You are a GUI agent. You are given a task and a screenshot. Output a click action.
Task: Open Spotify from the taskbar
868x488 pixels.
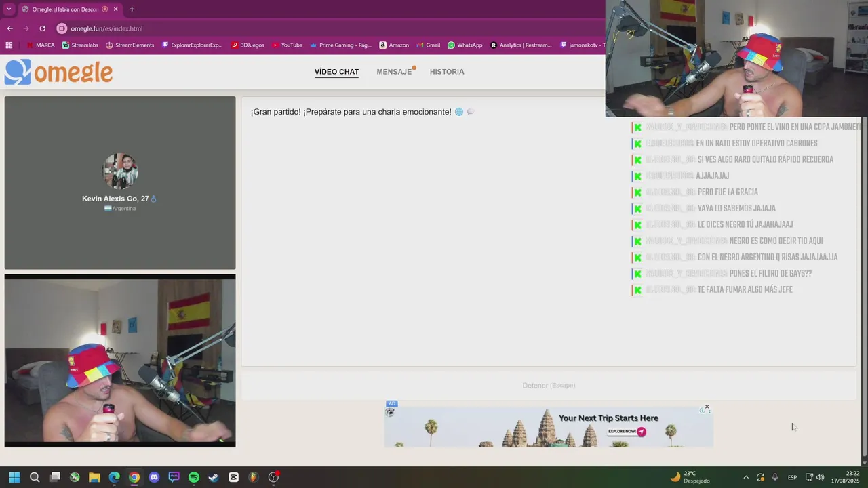point(194,477)
